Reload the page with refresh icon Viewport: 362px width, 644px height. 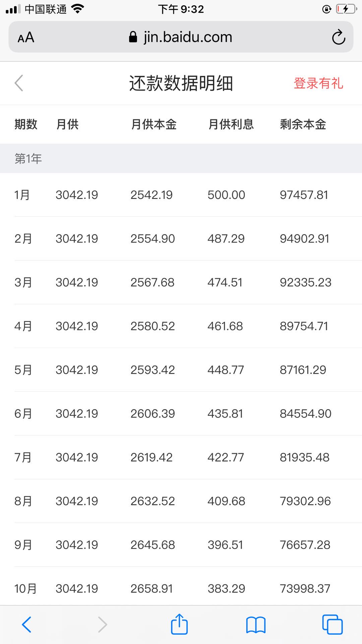coord(339,37)
